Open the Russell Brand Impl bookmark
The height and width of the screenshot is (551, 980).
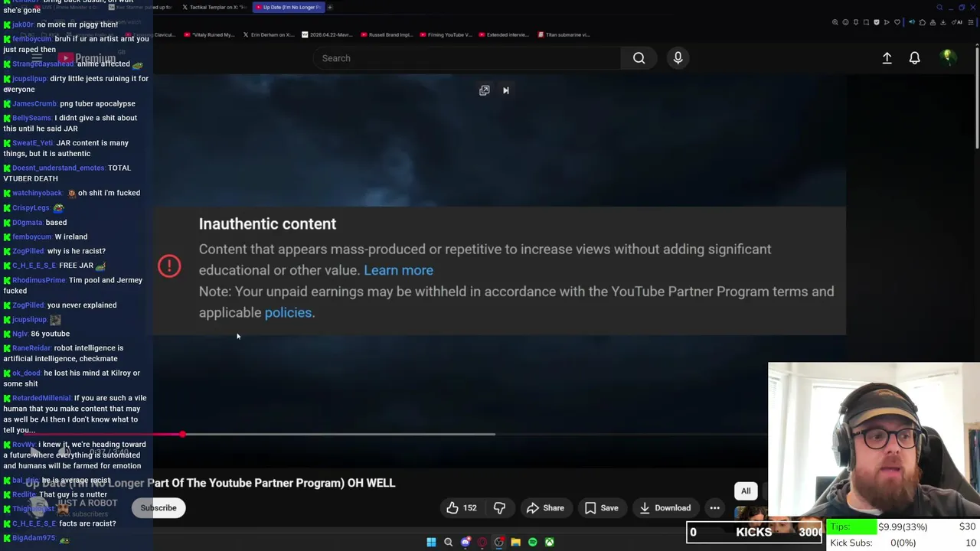pyautogui.click(x=386, y=34)
